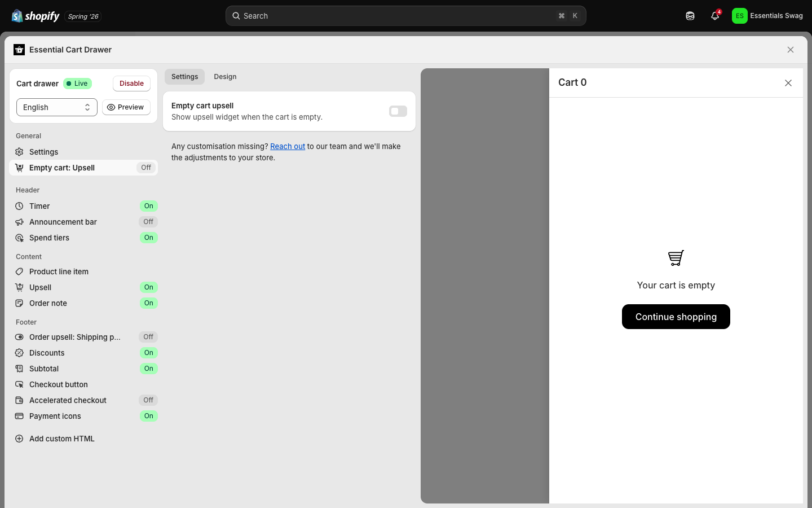Viewport: 812px width, 508px height.
Task: Switch to the Design tab
Action: (x=225, y=77)
